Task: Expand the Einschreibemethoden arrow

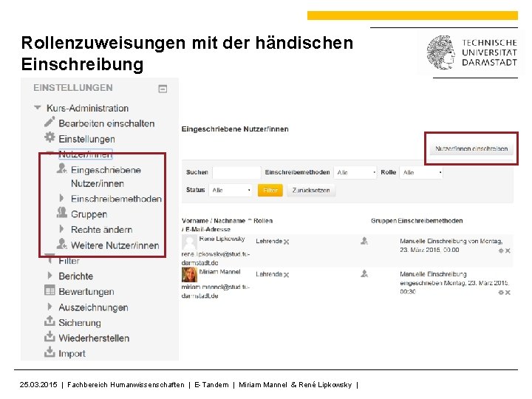Action: [61, 198]
